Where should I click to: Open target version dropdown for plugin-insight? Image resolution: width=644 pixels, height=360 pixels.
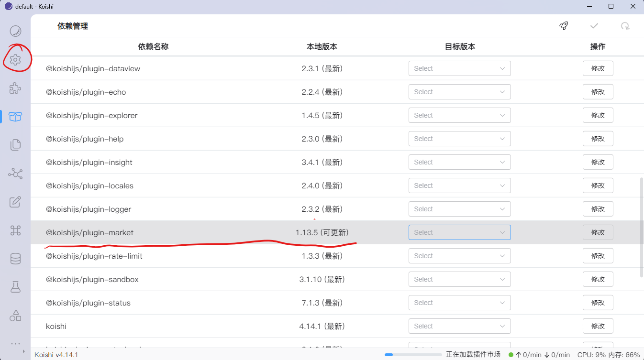click(x=459, y=162)
